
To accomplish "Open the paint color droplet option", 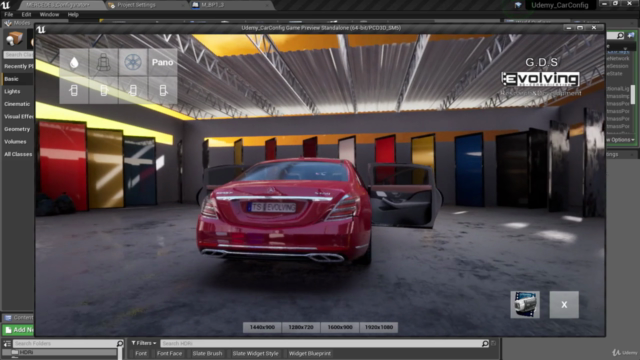I will pos(74,62).
